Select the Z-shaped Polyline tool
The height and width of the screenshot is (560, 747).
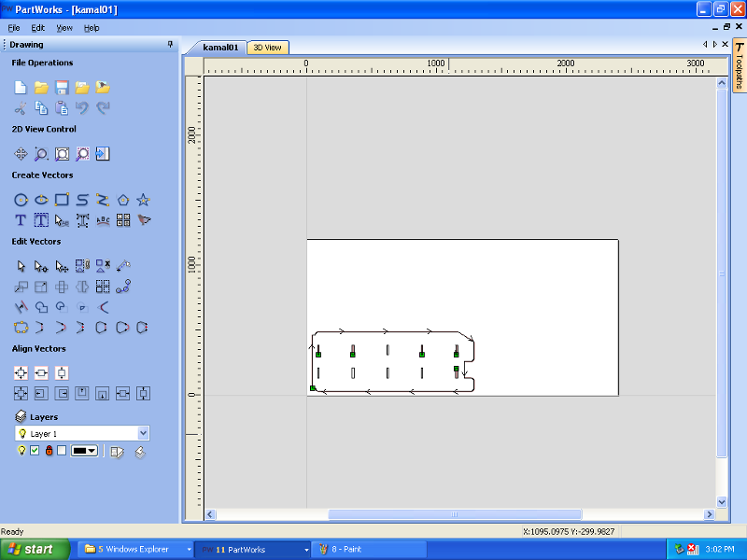[x=103, y=200]
